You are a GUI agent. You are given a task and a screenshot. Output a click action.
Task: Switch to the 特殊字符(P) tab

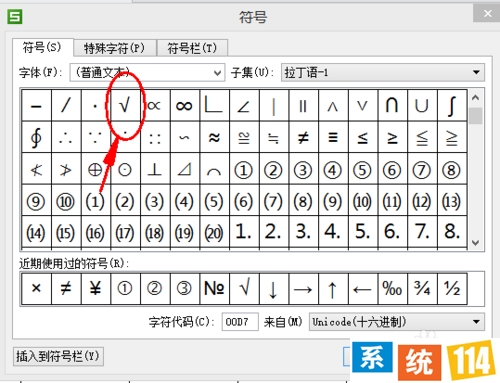(x=115, y=48)
